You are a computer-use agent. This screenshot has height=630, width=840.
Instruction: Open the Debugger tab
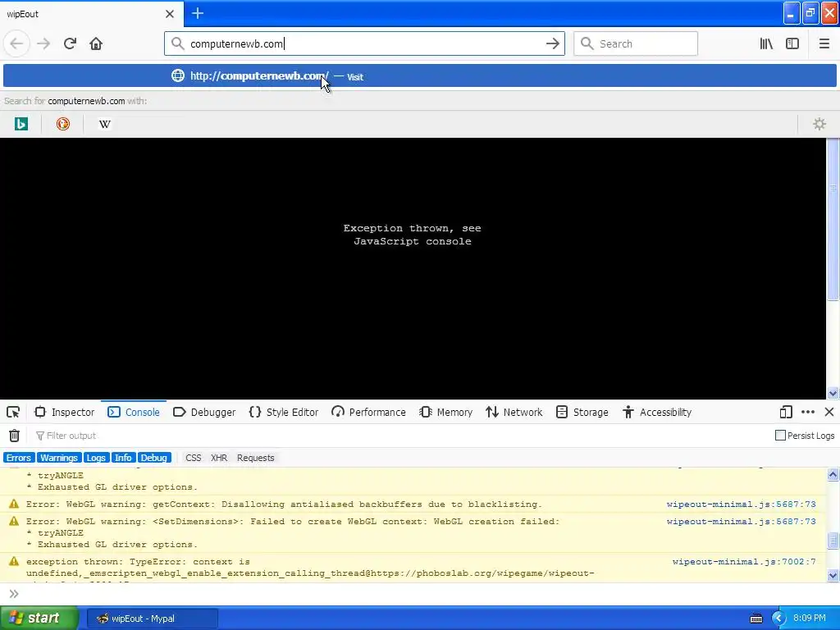pos(204,412)
